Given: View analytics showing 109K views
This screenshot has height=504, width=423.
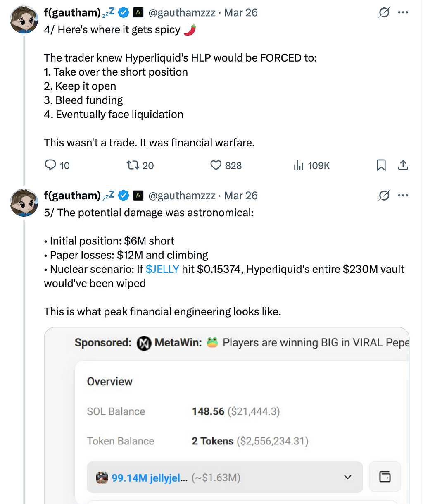Looking at the screenshot, I should pyautogui.click(x=298, y=165).
